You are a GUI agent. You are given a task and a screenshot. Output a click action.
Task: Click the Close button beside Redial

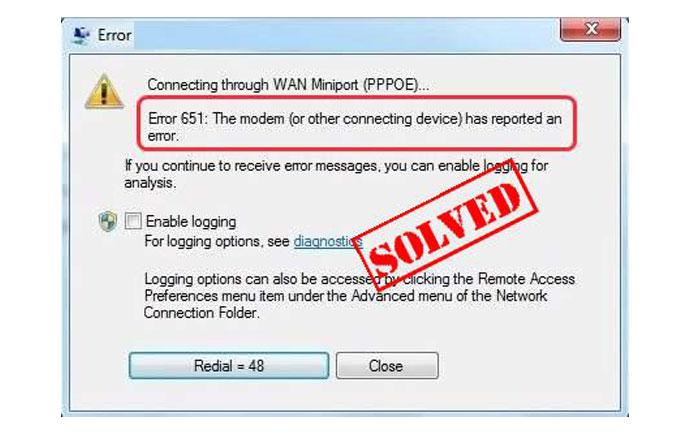387,365
